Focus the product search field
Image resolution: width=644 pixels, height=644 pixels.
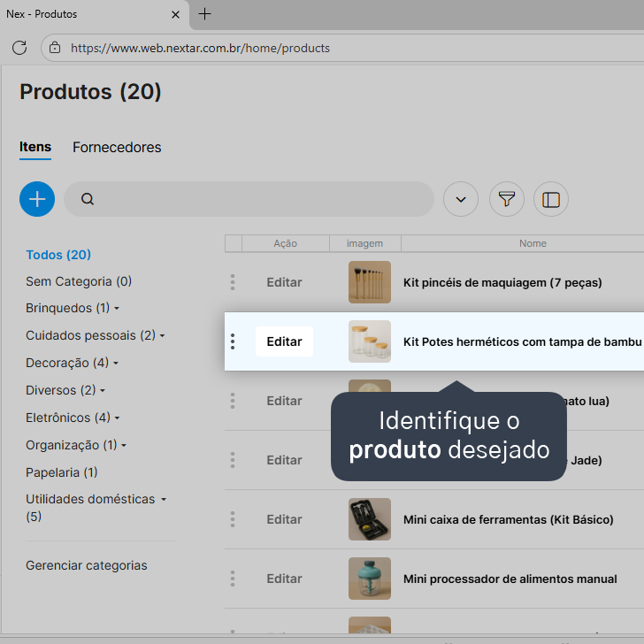(x=249, y=199)
